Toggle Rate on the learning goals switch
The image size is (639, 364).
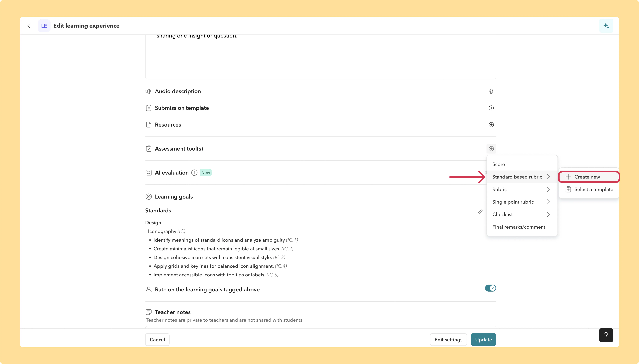[x=490, y=288]
